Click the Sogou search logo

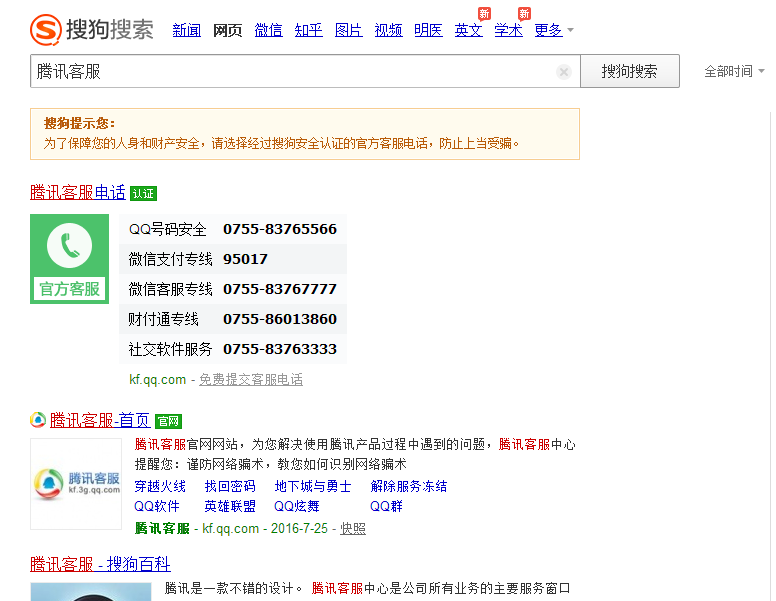click(x=92, y=30)
